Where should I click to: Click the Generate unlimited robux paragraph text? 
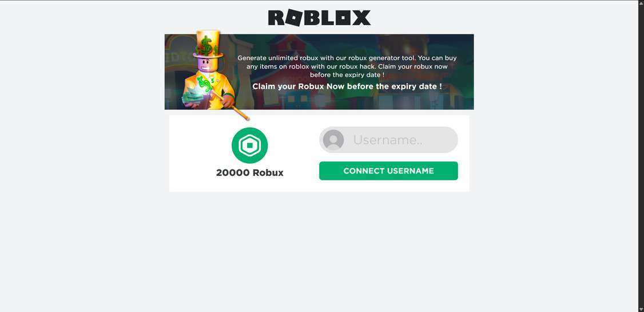point(347,66)
